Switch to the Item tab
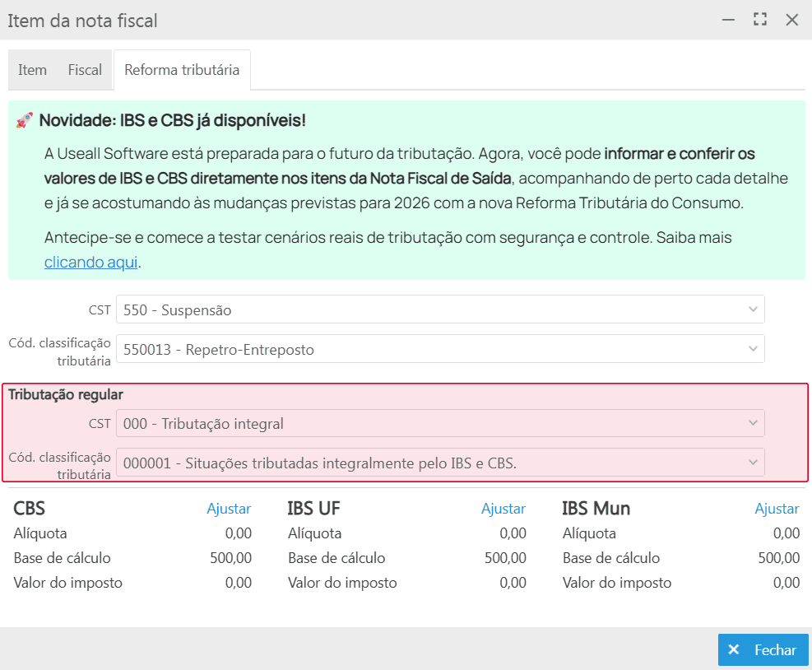This screenshot has width=812, height=670. 33,70
